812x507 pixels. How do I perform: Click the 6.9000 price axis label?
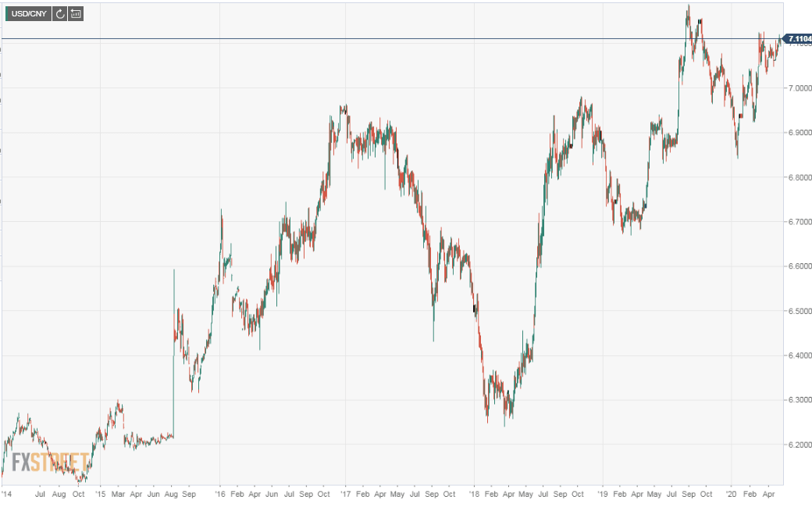(x=796, y=133)
